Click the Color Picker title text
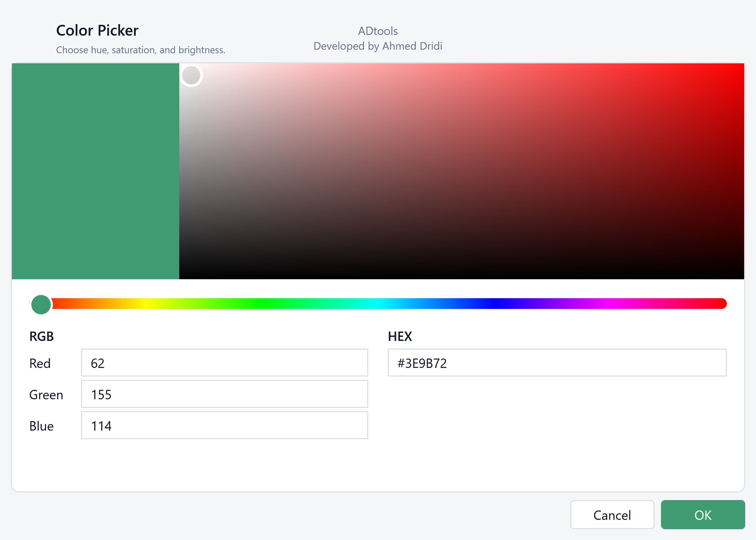Viewport: 756px width, 540px height. (x=97, y=31)
